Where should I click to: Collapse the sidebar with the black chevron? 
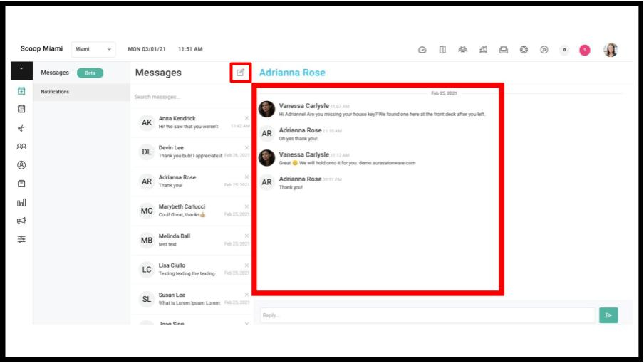coord(21,70)
